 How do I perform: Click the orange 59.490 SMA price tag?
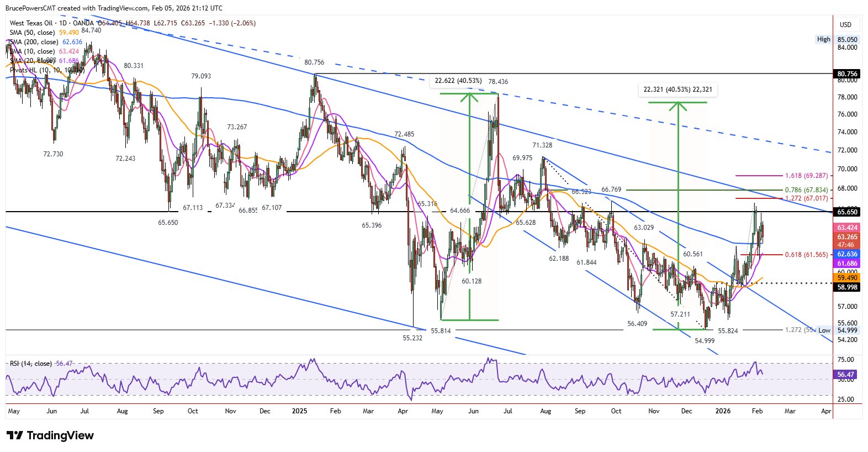847,278
